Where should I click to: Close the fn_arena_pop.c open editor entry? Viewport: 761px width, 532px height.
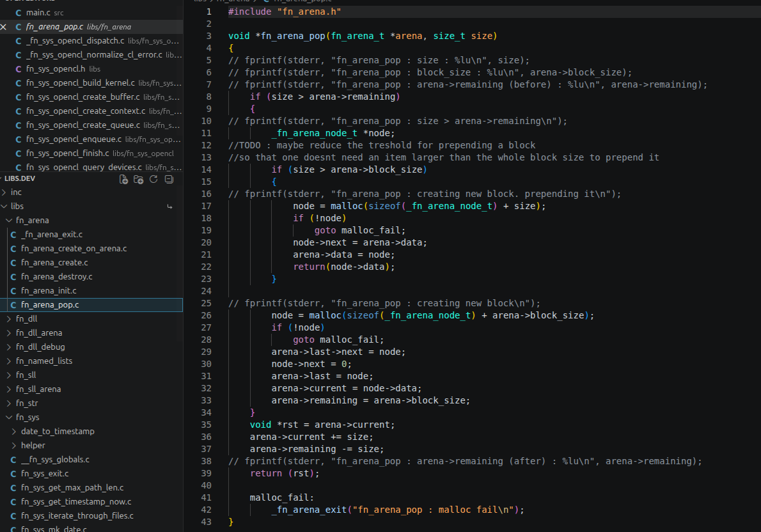[x=4, y=27]
